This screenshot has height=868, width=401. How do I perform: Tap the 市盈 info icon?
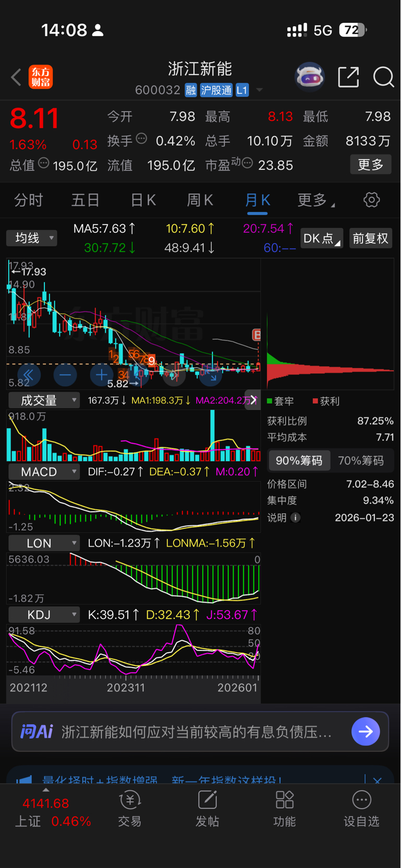point(247,163)
